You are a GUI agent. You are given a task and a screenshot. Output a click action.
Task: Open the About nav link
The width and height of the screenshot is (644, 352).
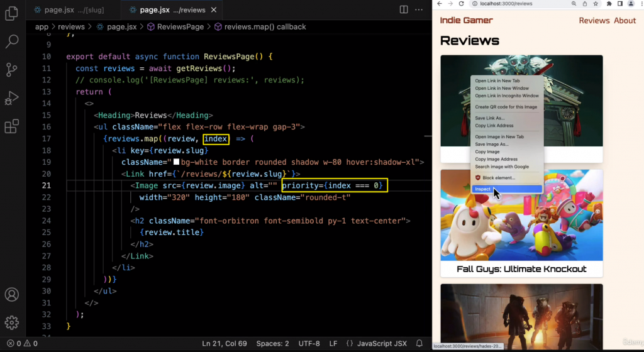pyautogui.click(x=625, y=21)
